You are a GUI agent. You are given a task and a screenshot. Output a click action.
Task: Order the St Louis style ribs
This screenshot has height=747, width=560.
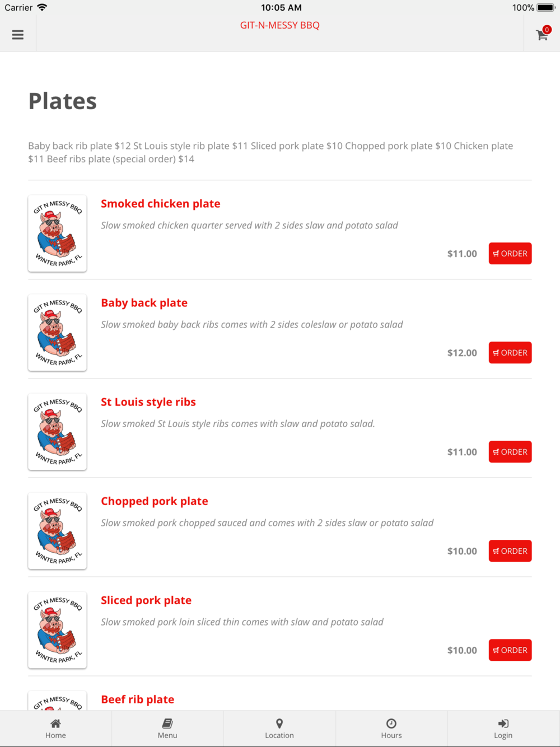[x=510, y=452]
